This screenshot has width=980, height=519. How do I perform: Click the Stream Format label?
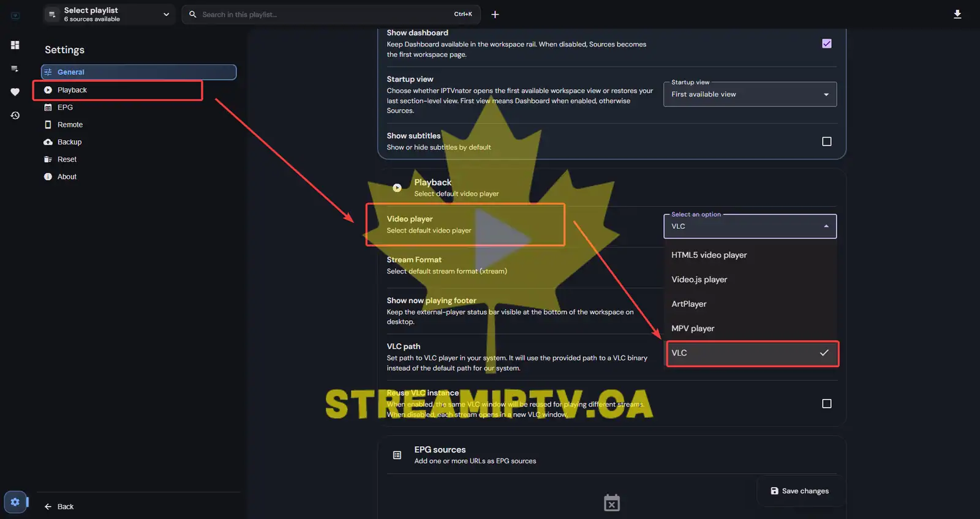(x=414, y=259)
